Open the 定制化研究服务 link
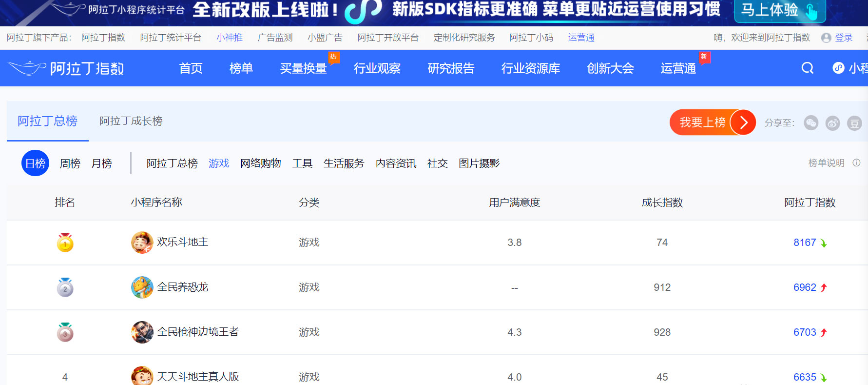868x385 pixels. point(464,38)
